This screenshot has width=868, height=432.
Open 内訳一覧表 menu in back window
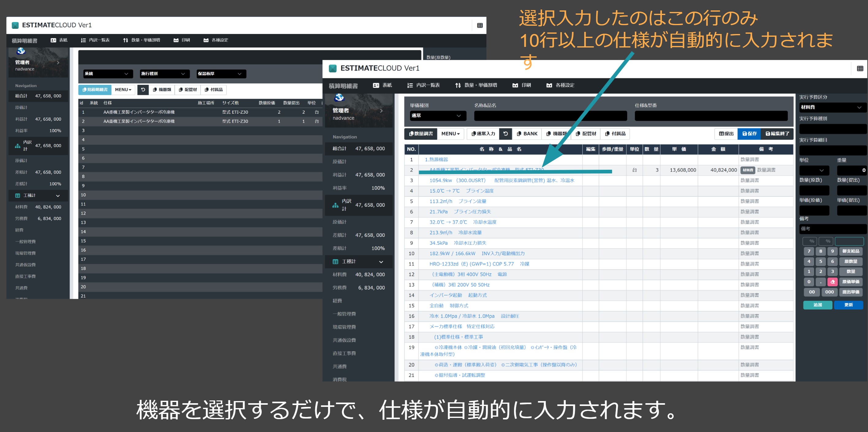pyautogui.click(x=95, y=40)
